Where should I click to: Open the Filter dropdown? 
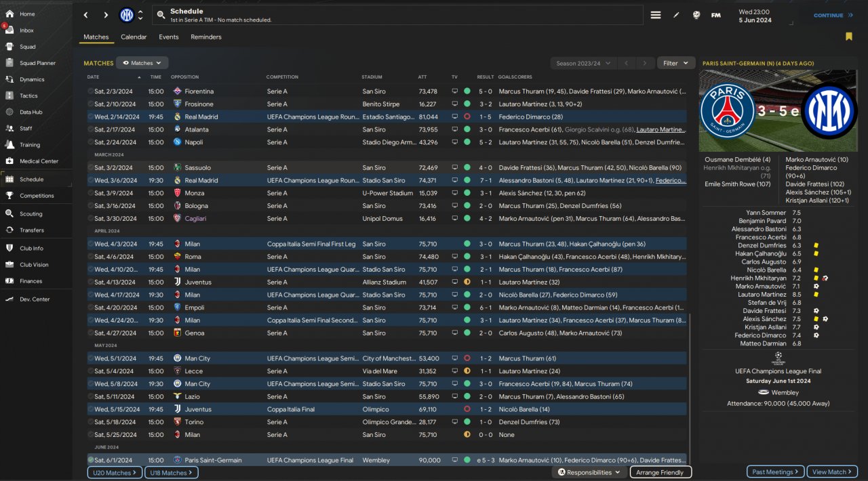coord(675,63)
